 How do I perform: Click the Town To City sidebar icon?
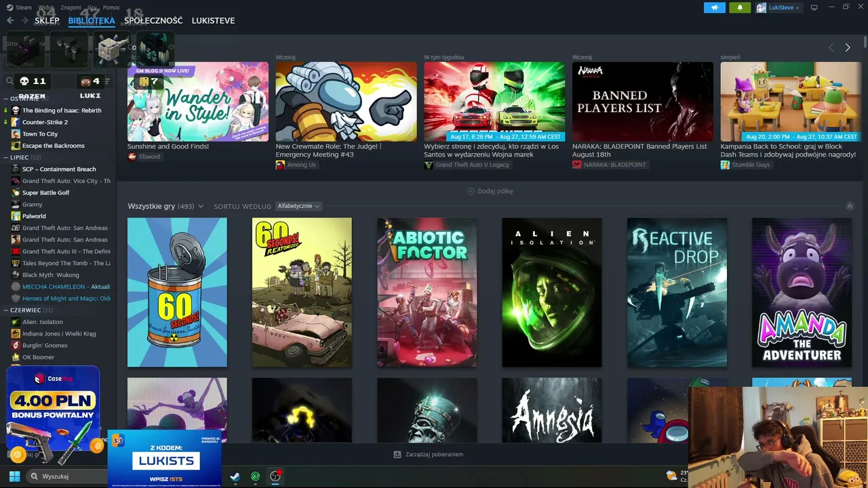(x=16, y=134)
